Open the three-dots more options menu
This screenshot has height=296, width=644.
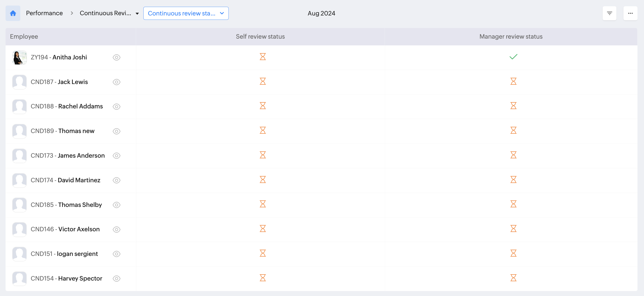click(630, 13)
